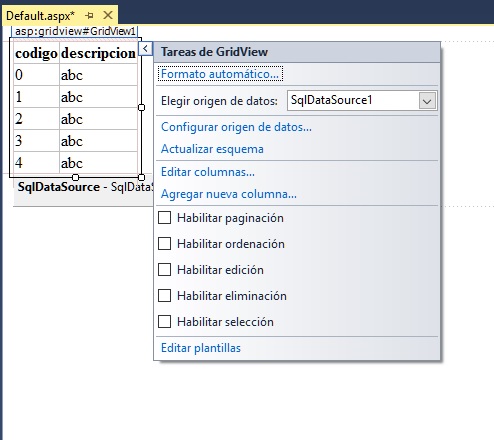Image resolution: width=494 pixels, height=440 pixels.
Task: Click Configurar origen de datos link
Action: tap(236, 127)
